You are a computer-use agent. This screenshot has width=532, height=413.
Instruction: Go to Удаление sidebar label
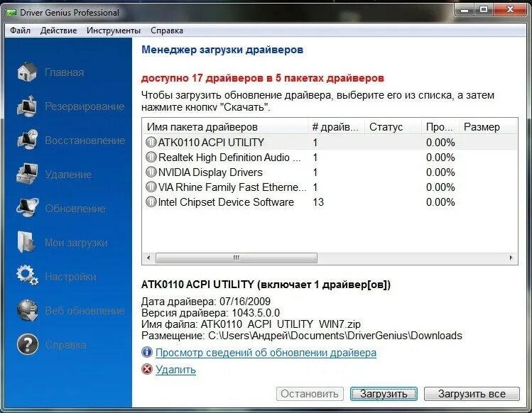tap(68, 175)
